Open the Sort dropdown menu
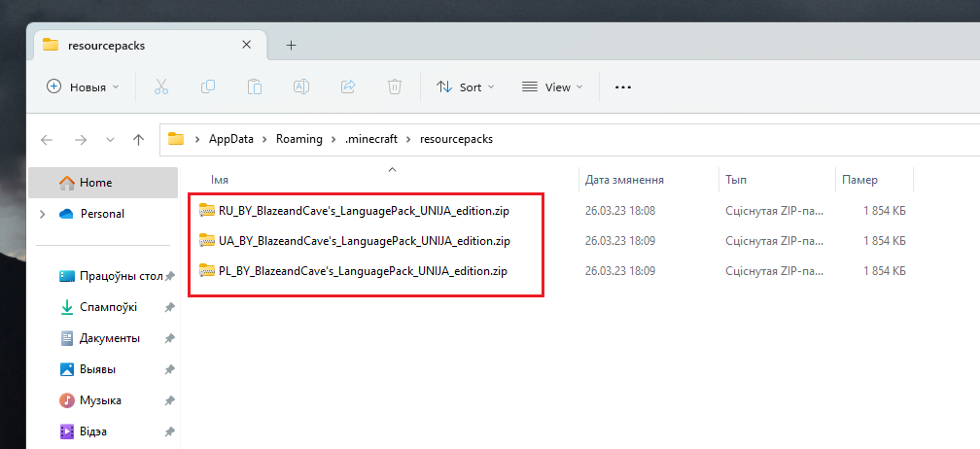Image resolution: width=980 pixels, height=449 pixels. 465,86
